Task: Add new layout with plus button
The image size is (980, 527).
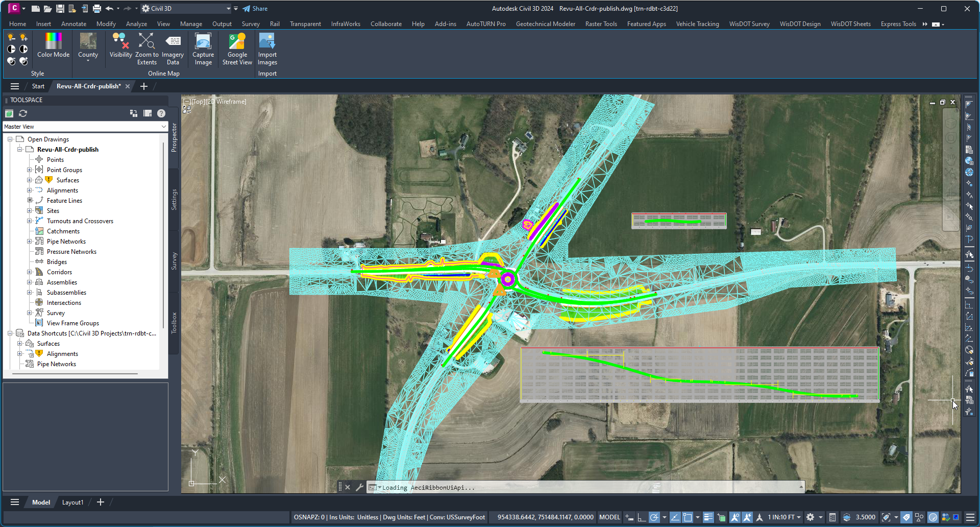Action: [x=101, y=502]
